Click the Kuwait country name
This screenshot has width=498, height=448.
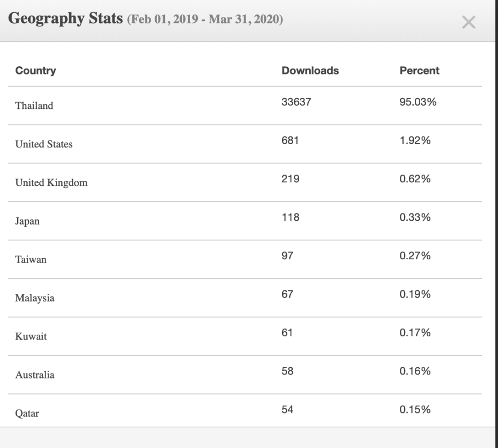[31, 336]
